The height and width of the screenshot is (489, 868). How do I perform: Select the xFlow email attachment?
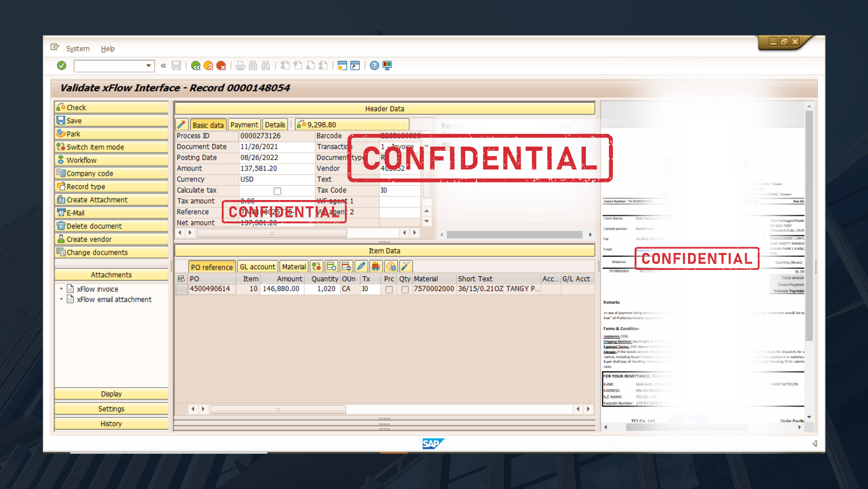114,300
